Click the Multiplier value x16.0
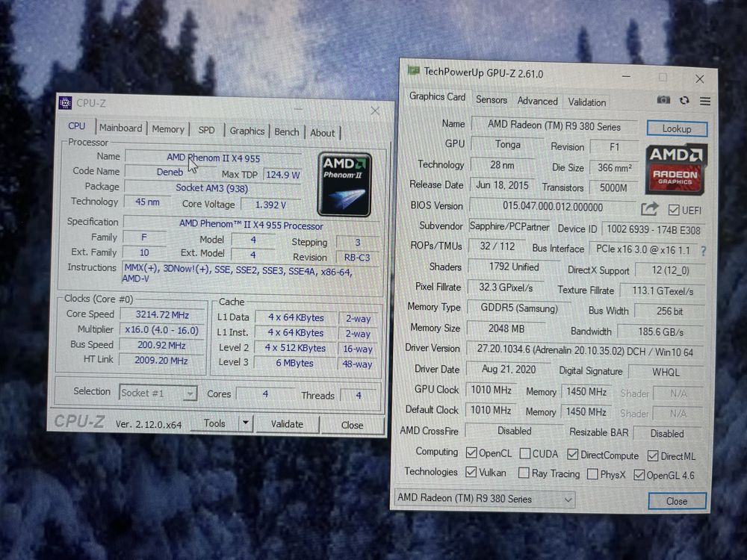The image size is (747, 560). (x=161, y=329)
